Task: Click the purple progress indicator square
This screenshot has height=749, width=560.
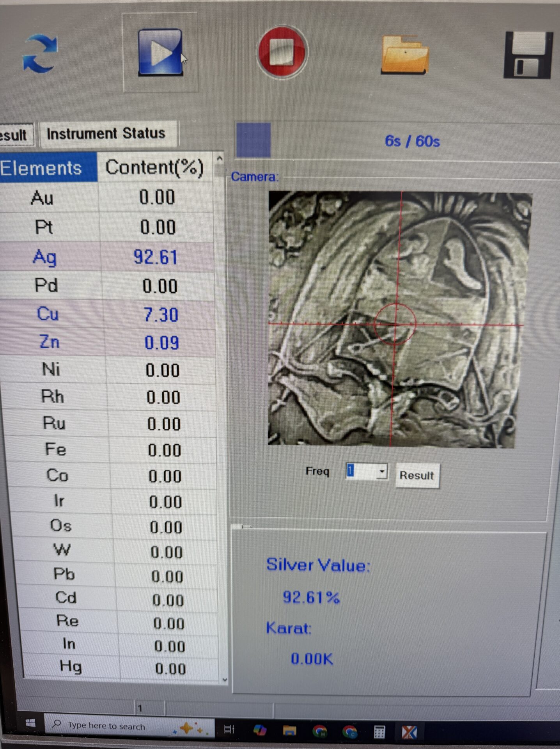Action: click(253, 140)
